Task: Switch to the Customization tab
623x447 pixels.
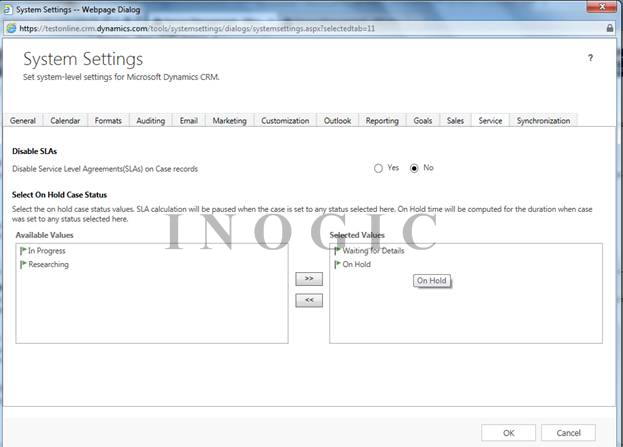Action: click(x=285, y=120)
